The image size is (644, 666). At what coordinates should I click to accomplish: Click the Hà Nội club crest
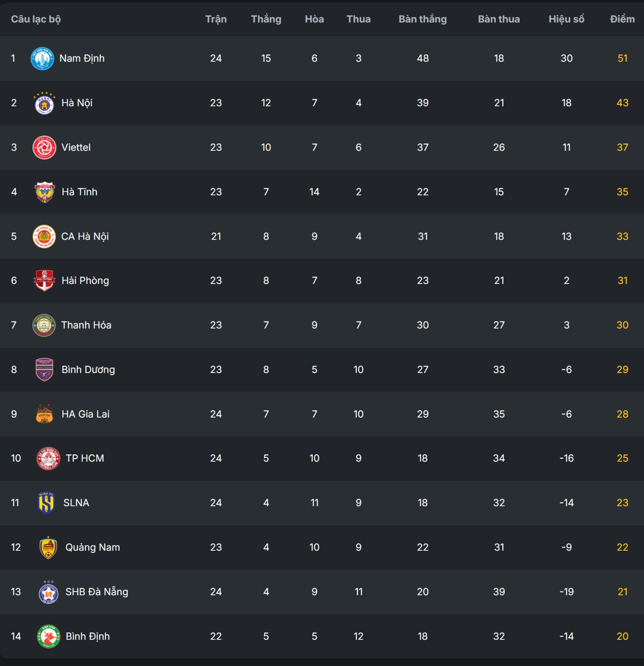coord(44,103)
